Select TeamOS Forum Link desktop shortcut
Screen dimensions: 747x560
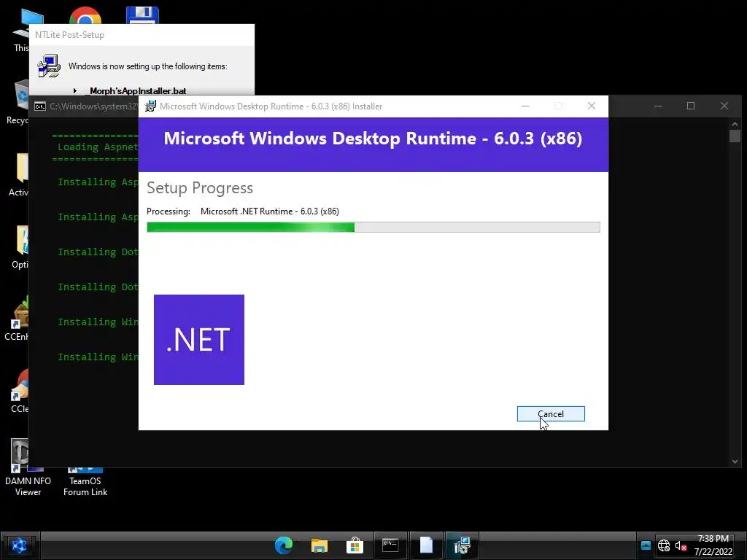85,482
